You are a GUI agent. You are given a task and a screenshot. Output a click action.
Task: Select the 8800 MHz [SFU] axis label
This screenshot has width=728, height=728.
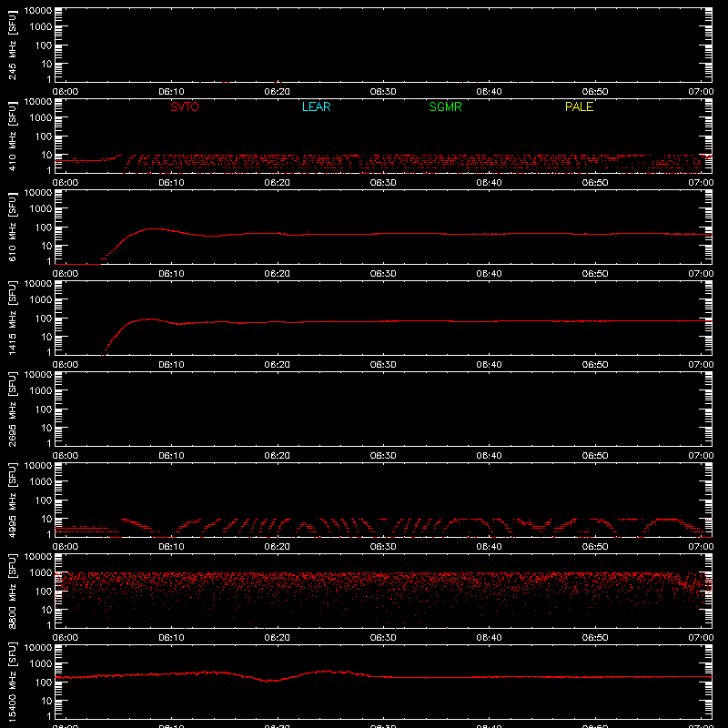click(13, 591)
